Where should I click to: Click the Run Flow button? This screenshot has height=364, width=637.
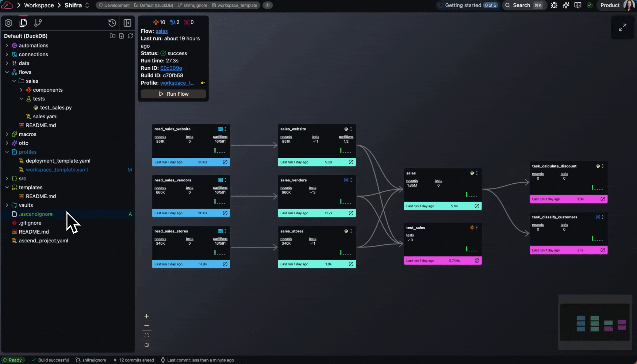pyautogui.click(x=173, y=94)
